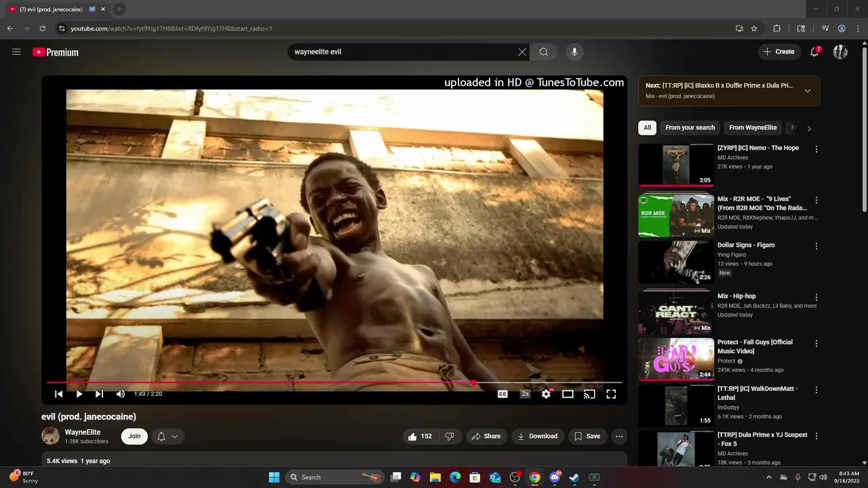
Task: Open WayneElite channel avatar
Action: [51, 436]
